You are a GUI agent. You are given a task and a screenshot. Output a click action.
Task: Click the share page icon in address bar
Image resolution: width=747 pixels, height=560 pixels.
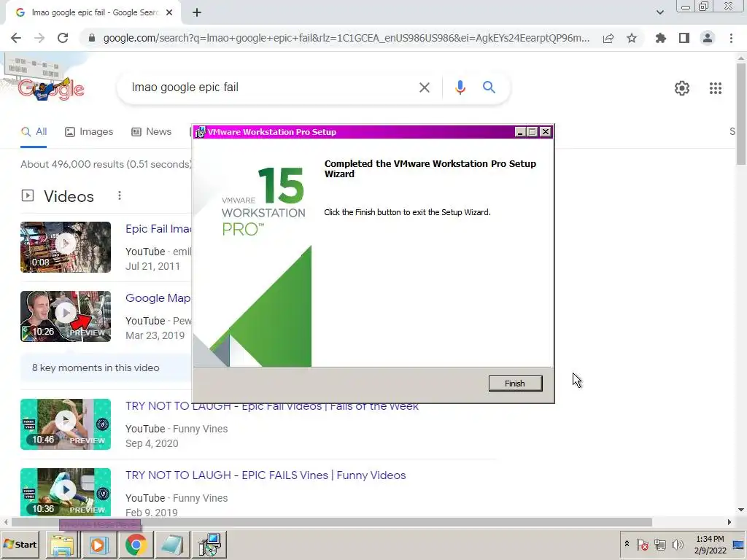click(x=608, y=38)
